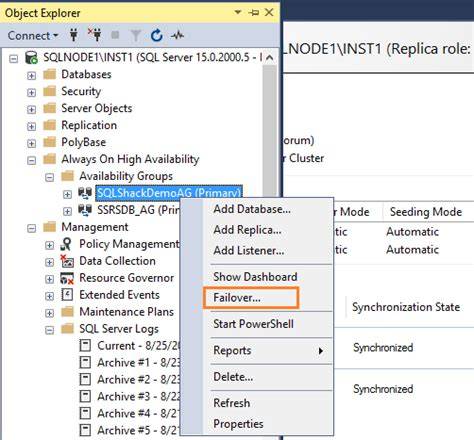The width and height of the screenshot is (474, 440).
Task: Expand the Replication node
Action: click(x=31, y=126)
